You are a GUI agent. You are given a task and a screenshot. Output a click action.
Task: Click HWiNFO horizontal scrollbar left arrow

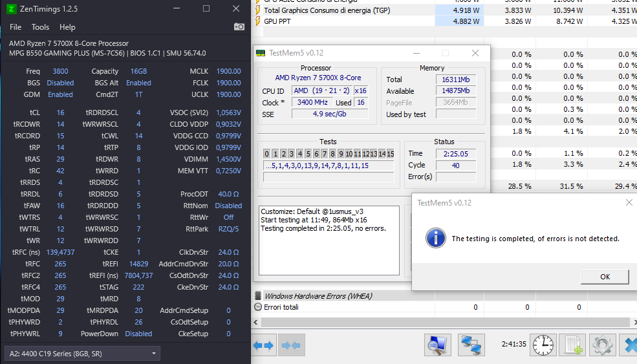pyautogui.click(x=255, y=322)
